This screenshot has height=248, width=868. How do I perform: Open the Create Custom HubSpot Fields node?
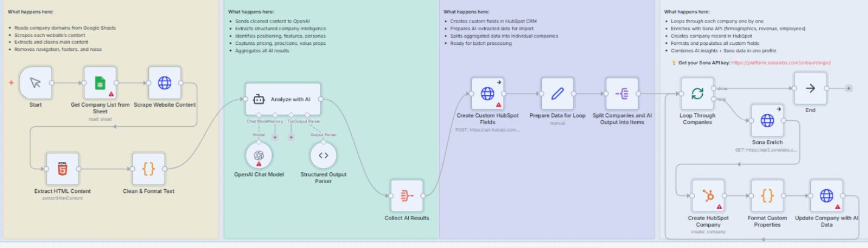488,93
